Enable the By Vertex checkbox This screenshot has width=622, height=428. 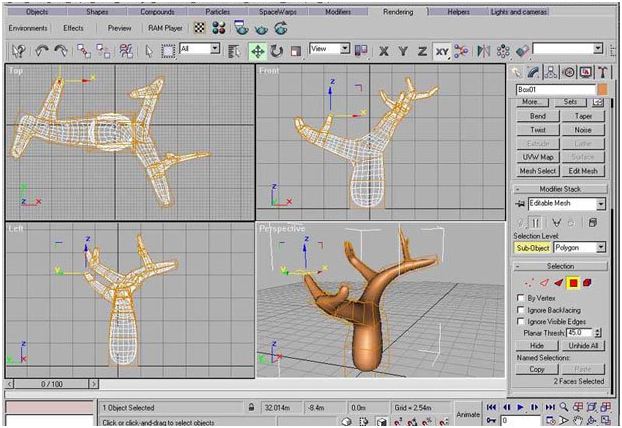pos(521,297)
